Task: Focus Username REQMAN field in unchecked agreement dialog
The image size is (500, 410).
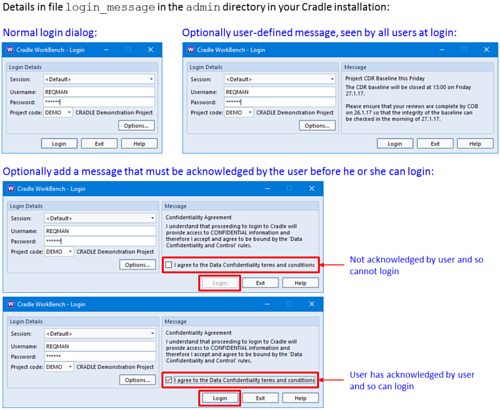Action: pyautogui.click(x=100, y=231)
